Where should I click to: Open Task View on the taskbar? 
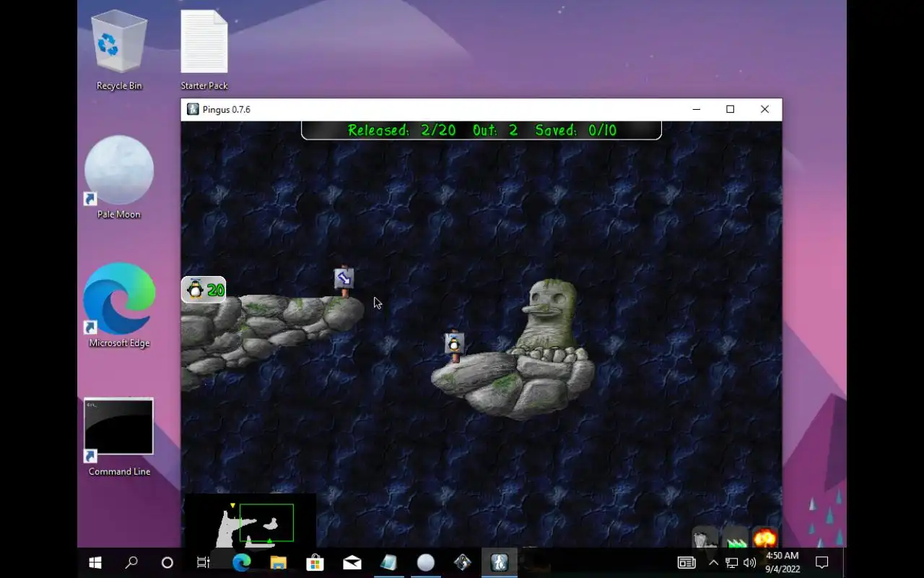[203, 563]
